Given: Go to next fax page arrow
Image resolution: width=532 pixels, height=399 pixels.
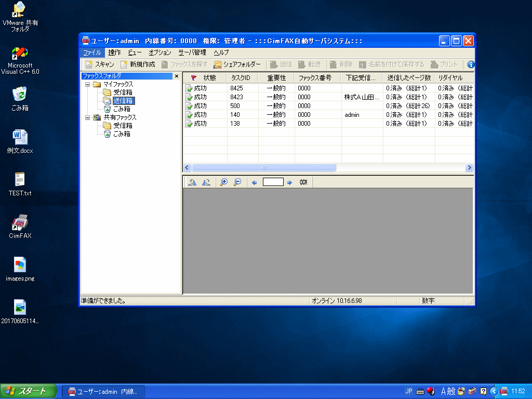Looking at the screenshot, I should (289, 182).
